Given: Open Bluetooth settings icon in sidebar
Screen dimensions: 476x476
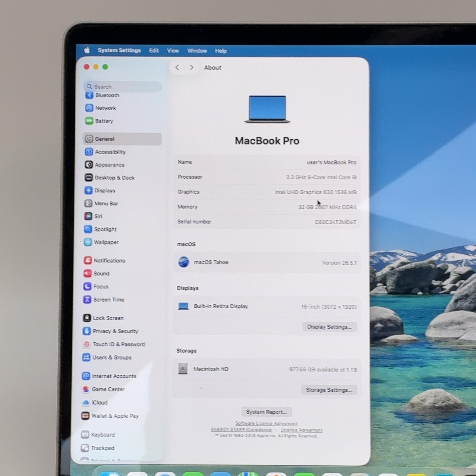Looking at the screenshot, I should click(x=89, y=95).
